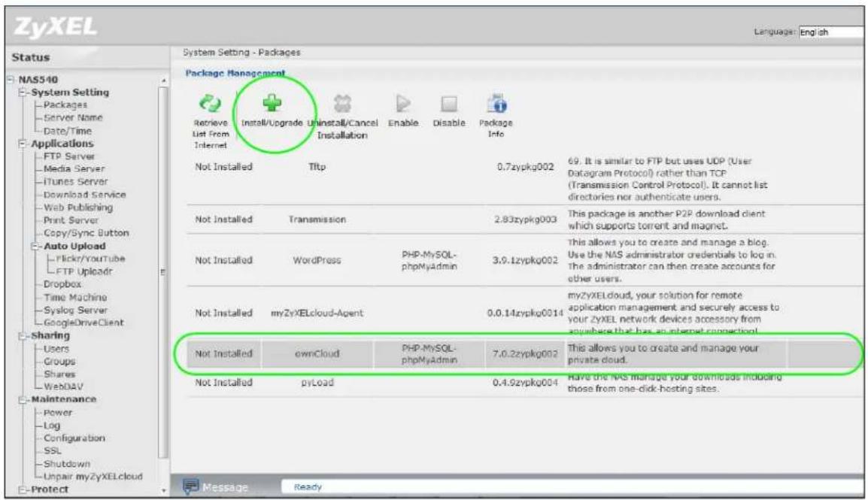Open Flickr/YouTube auto upload
The width and height of the screenshot is (868, 500).
(x=90, y=259)
